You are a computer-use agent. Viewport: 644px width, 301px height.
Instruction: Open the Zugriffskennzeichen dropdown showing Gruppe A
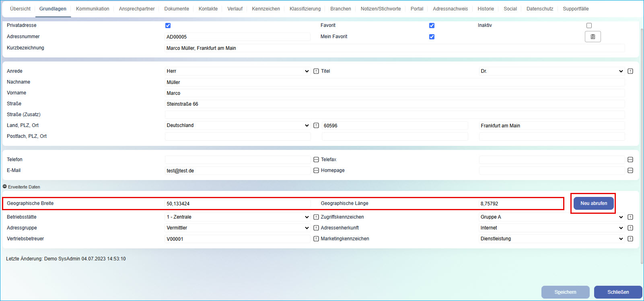click(x=552, y=217)
